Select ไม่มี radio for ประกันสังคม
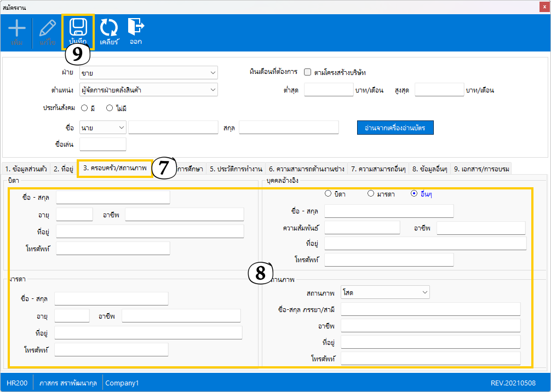The image size is (551, 392). click(x=110, y=108)
